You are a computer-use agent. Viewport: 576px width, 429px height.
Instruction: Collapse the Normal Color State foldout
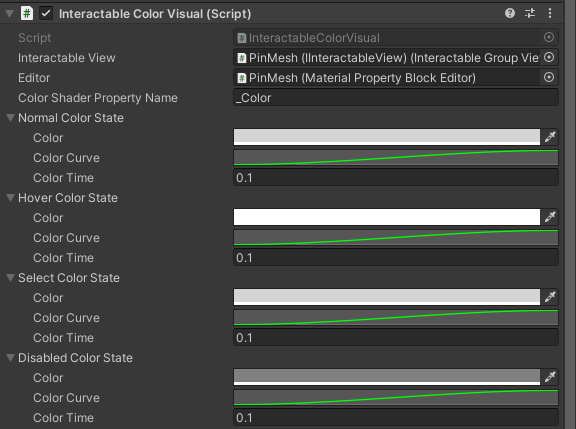click(11, 118)
